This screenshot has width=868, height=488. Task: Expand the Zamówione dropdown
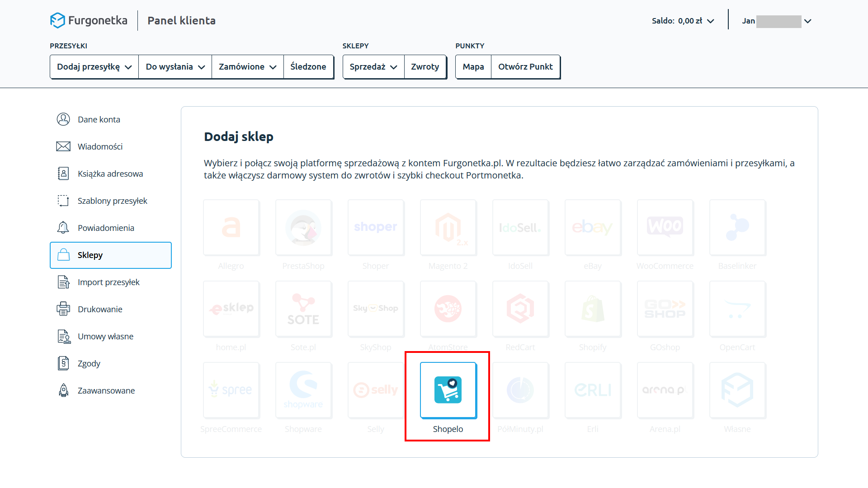[248, 67]
